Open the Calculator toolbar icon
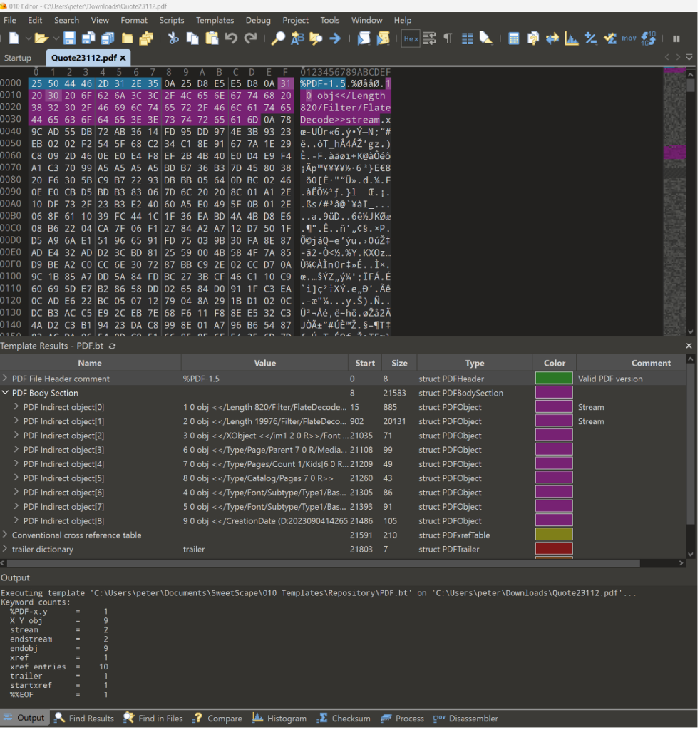This screenshot has width=700, height=730. tap(514, 38)
